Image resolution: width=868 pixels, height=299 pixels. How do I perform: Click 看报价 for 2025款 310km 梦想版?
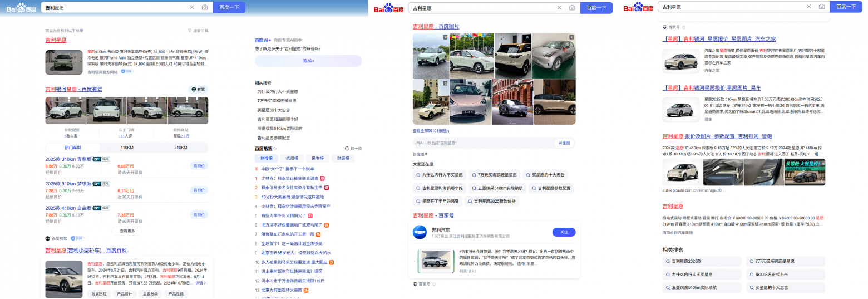click(199, 190)
